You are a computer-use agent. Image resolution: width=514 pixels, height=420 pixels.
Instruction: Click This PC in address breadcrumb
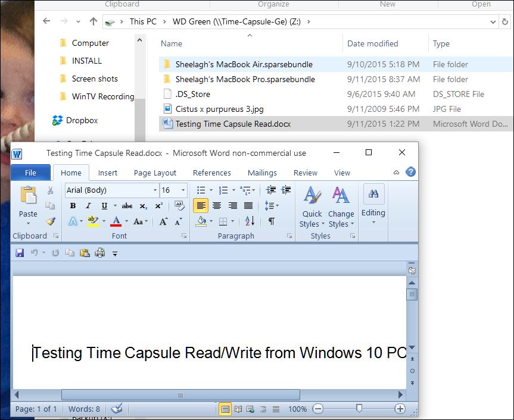point(143,21)
